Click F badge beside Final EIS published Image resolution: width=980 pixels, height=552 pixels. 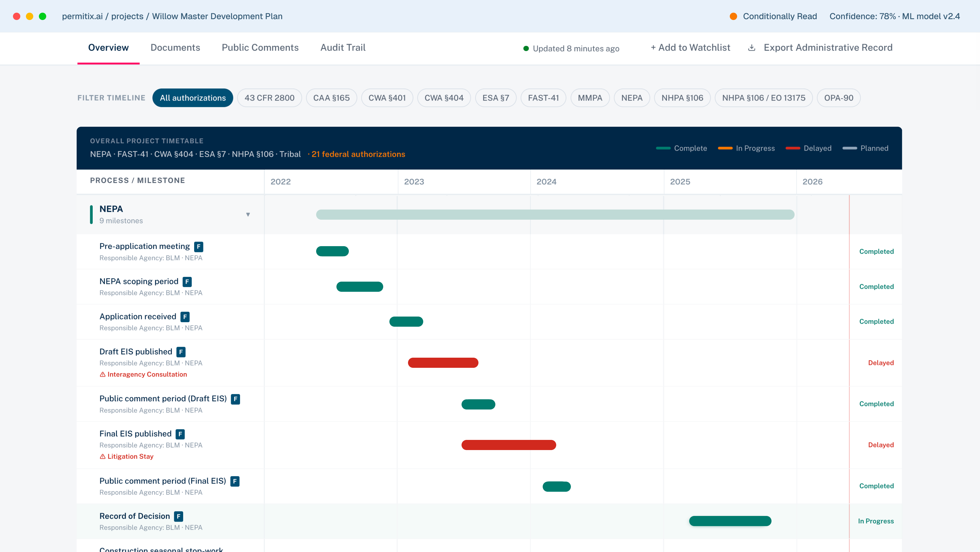180,434
